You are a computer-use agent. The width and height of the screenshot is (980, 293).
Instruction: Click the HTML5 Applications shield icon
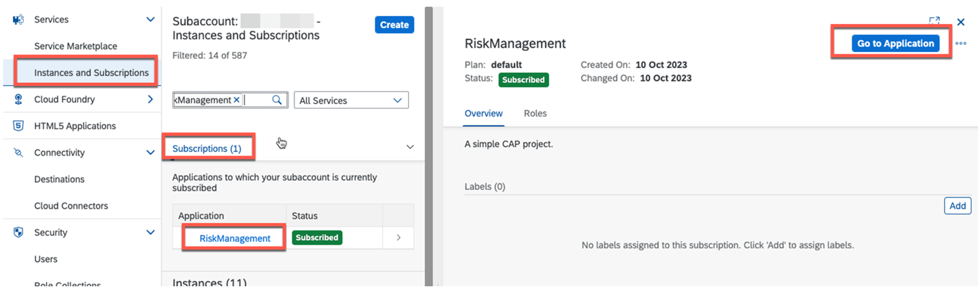pos(18,126)
